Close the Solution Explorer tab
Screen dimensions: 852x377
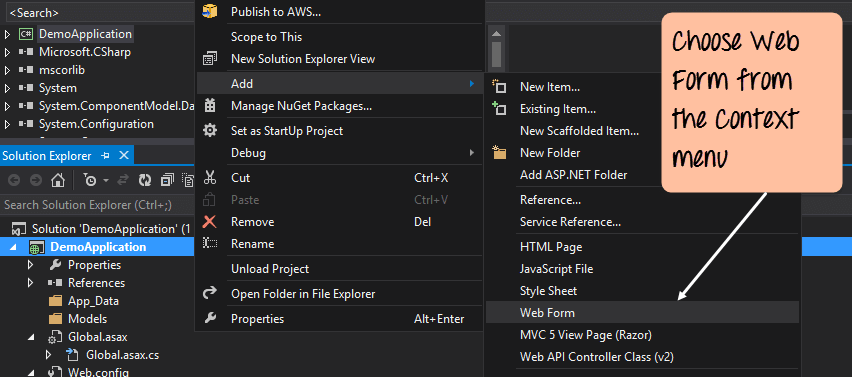pos(124,156)
